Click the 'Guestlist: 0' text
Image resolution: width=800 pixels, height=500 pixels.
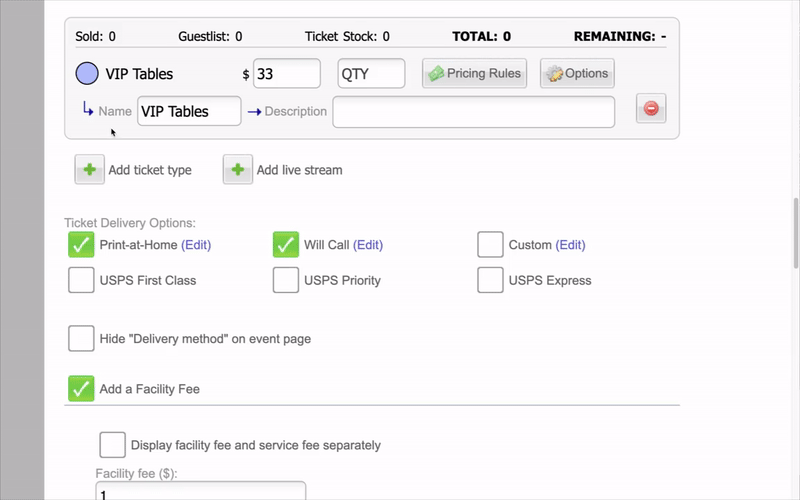tap(210, 36)
